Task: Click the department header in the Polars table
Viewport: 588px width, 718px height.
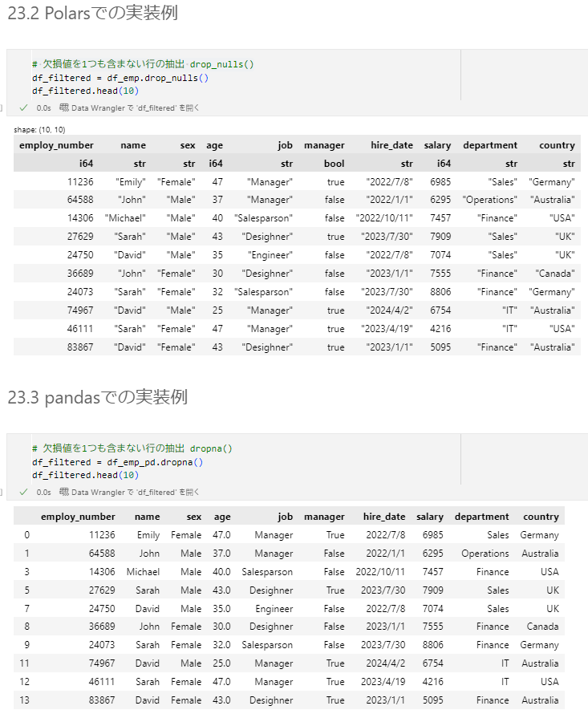Action: (490, 145)
